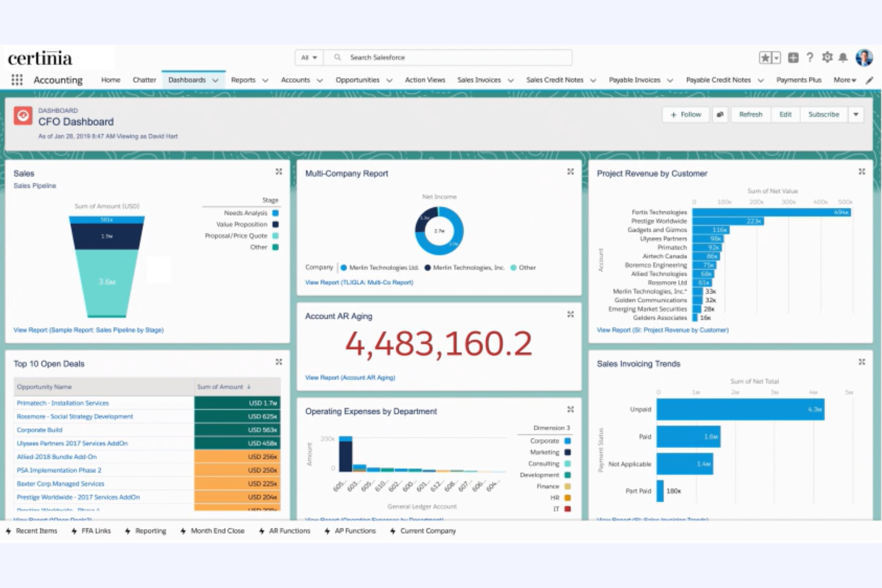Click the Refresh dashboard button

pos(750,114)
